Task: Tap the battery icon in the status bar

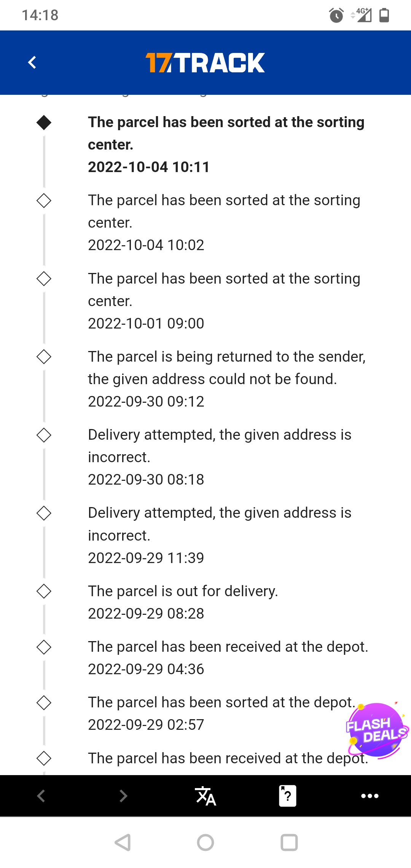Action: coord(384,16)
